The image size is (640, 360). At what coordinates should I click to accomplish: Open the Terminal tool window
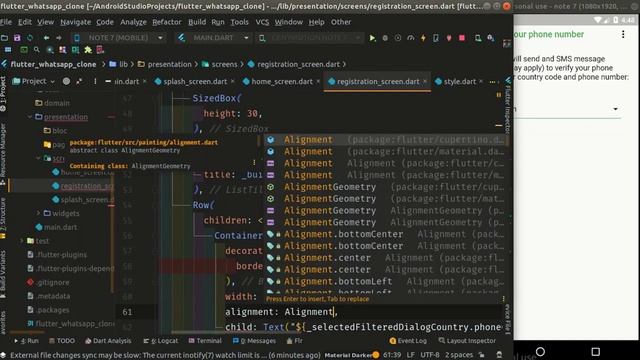coord(205,341)
